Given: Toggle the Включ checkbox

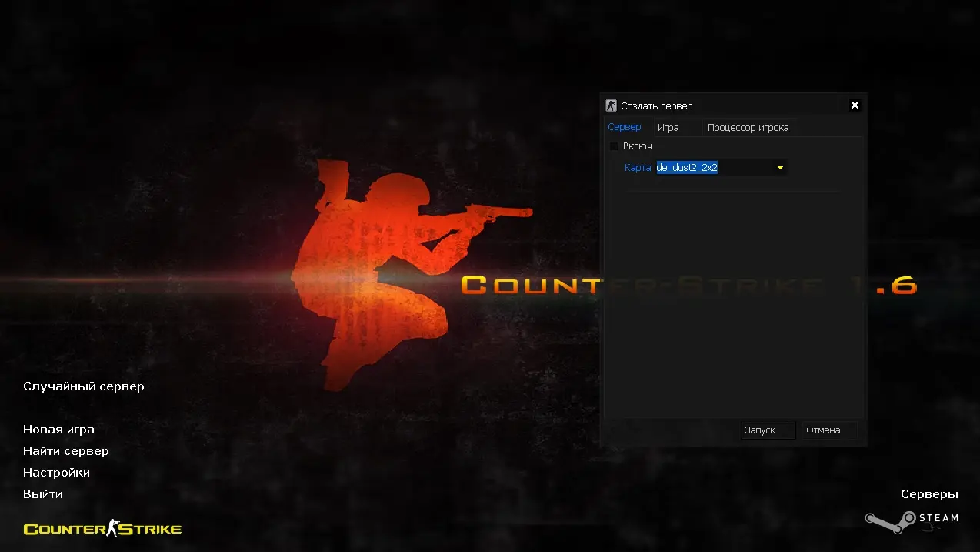Looking at the screenshot, I should 614,146.
